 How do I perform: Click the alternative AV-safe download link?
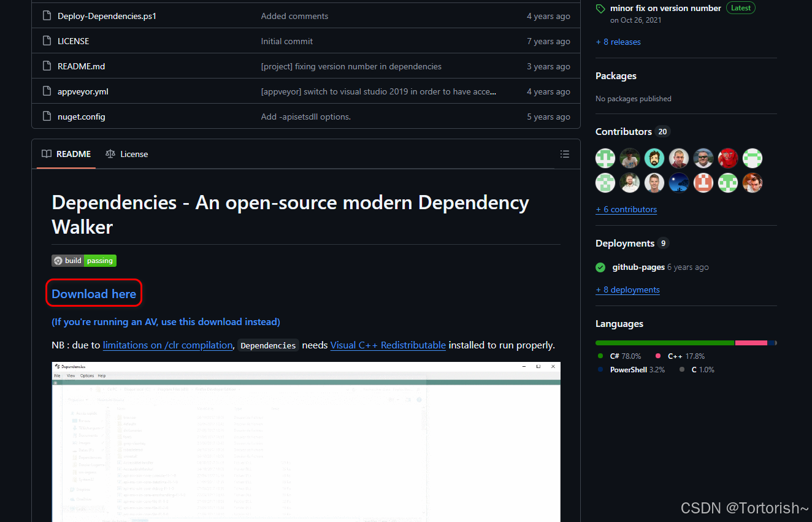[x=165, y=321]
